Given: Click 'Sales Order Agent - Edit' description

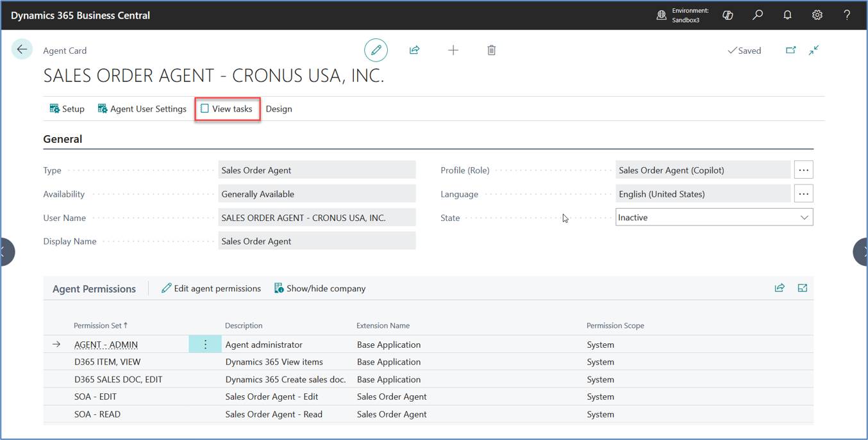Looking at the screenshot, I should point(272,396).
